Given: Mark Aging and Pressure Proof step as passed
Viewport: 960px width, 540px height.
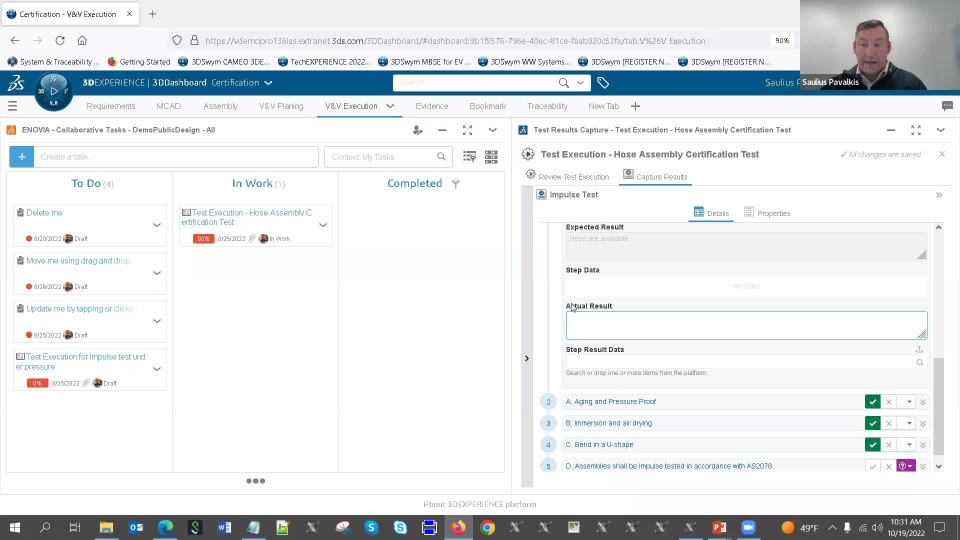Looking at the screenshot, I should 872,402.
